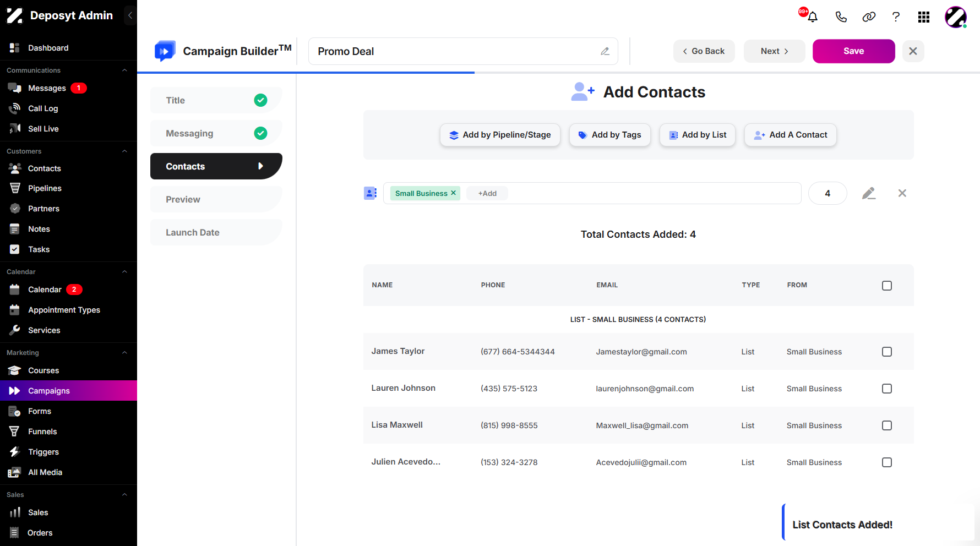Click the Go Back button
This screenshot has width=980, height=546.
[x=704, y=51]
